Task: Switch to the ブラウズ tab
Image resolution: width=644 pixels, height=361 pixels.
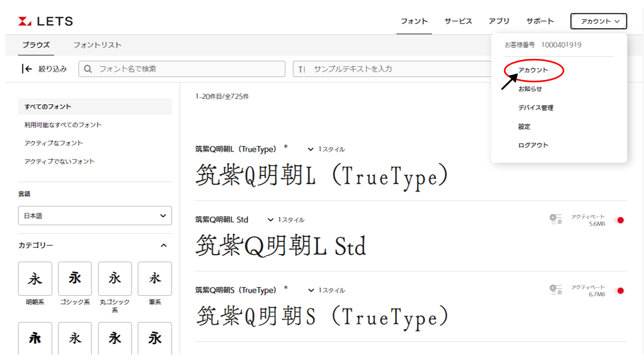Action: click(36, 45)
